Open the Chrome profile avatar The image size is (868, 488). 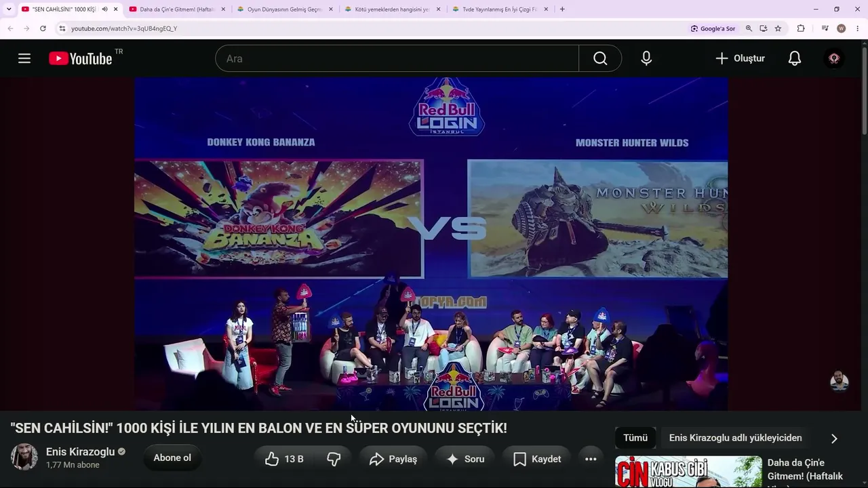pyautogui.click(x=842, y=28)
